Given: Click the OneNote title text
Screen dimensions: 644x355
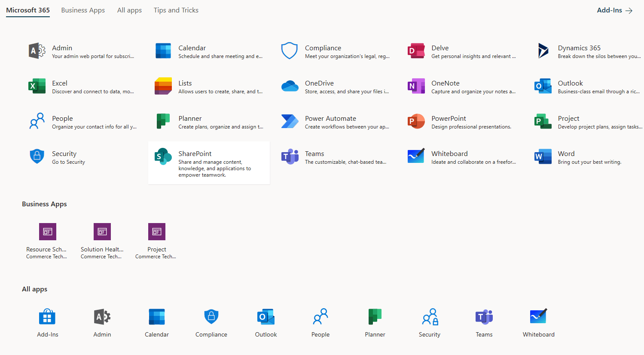Looking at the screenshot, I should click(x=446, y=83).
